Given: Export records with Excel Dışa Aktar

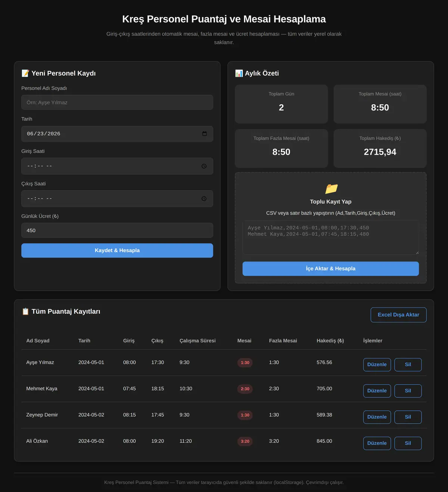Looking at the screenshot, I should point(398,315).
